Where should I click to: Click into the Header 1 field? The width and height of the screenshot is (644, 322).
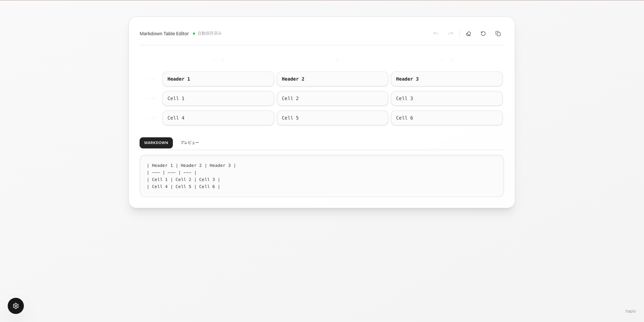click(x=218, y=79)
